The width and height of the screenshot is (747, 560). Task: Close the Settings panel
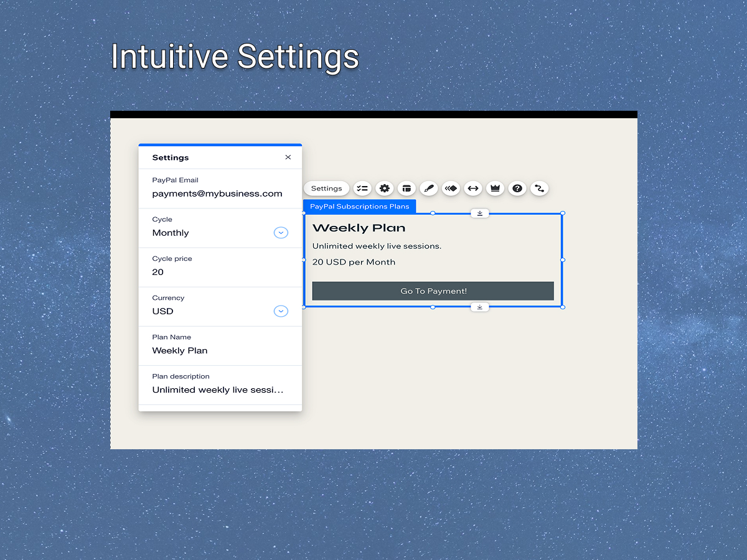(288, 157)
